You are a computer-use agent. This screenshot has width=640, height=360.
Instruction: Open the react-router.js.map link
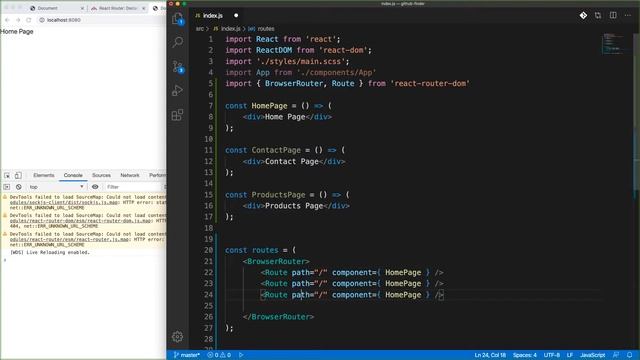pos(69,240)
